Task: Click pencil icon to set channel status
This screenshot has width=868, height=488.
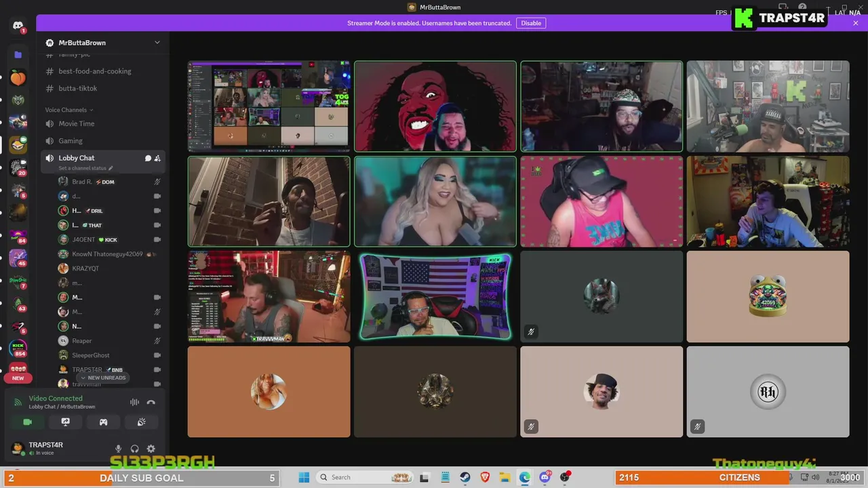Action: [x=111, y=168]
